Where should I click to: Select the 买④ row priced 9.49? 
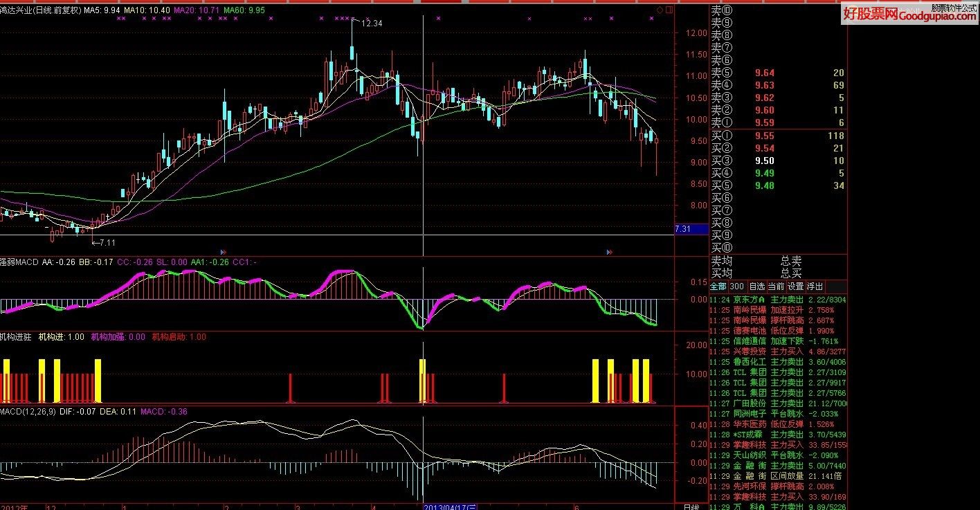[x=779, y=173]
